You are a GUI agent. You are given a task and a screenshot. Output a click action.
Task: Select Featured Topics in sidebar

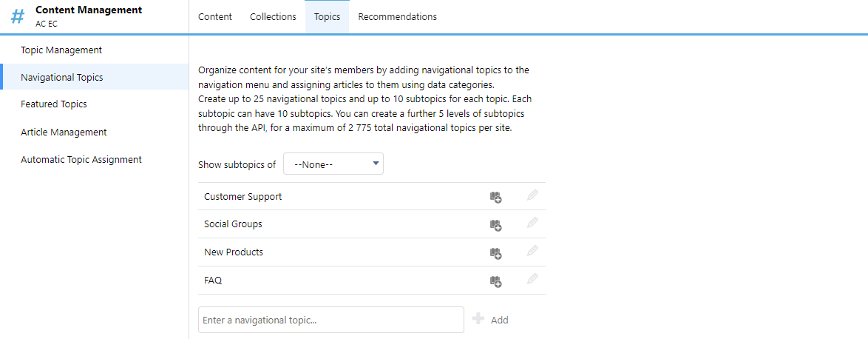pyautogui.click(x=54, y=104)
